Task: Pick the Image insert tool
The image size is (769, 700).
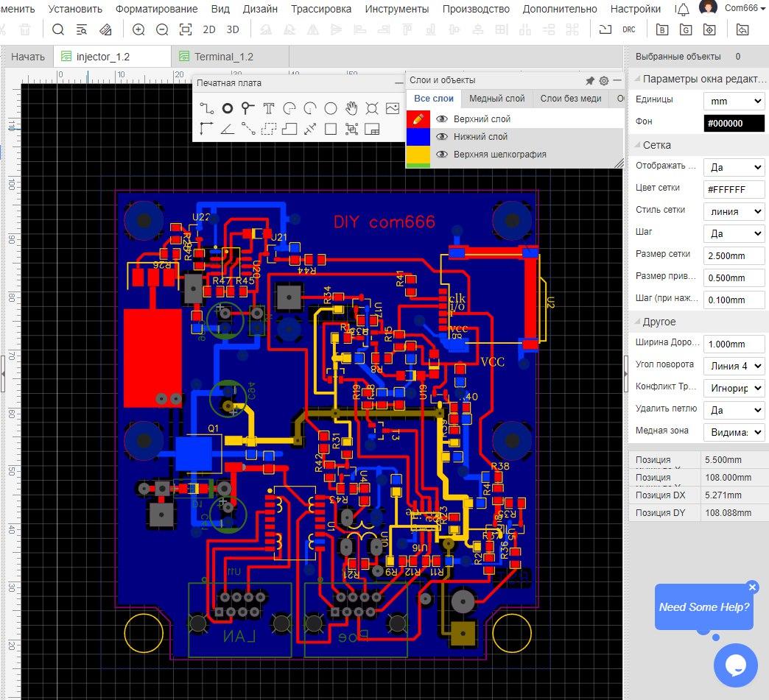Action: [x=393, y=109]
